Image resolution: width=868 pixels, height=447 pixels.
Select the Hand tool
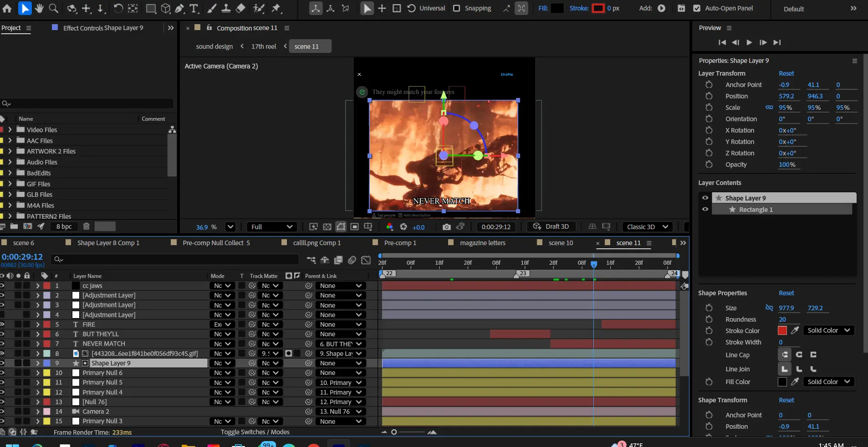pyautogui.click(x=39, y=8)
